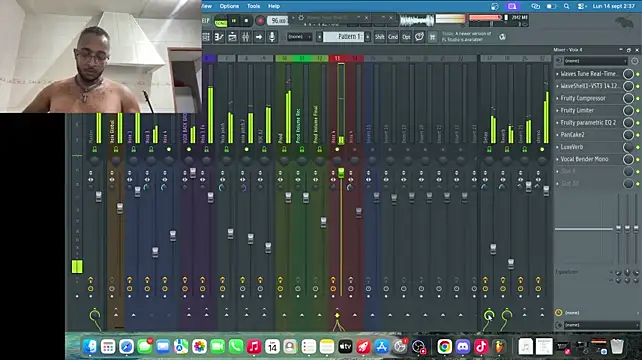Expand LuxeVerb slot arrow
The height and width of the screenshot is (360, 642).
pyautogui.click(x=557, y=147)
